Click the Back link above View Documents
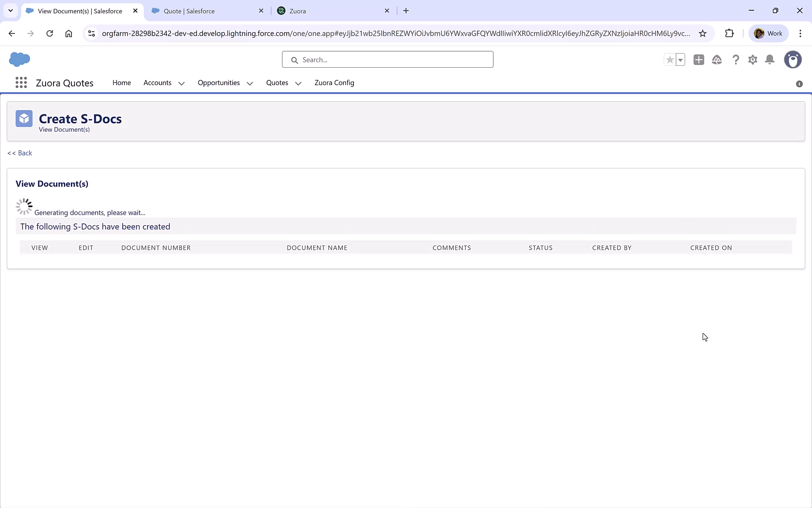The height and width of the screenshot is (508, 812). (x=19, y=153)
